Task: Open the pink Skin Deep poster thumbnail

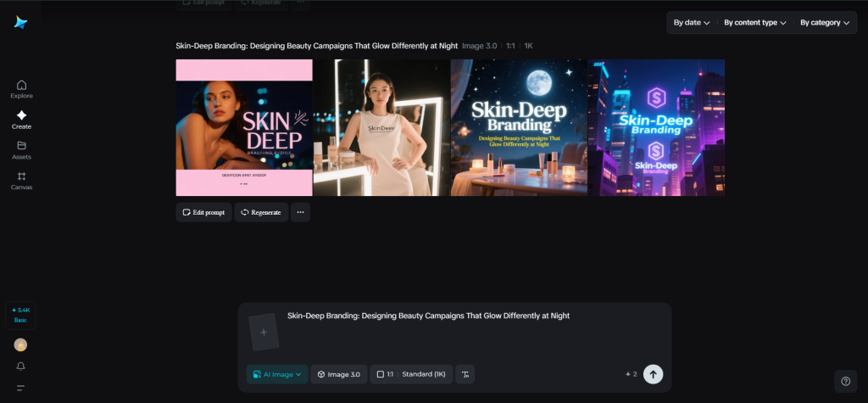Action: pos(244,127)
